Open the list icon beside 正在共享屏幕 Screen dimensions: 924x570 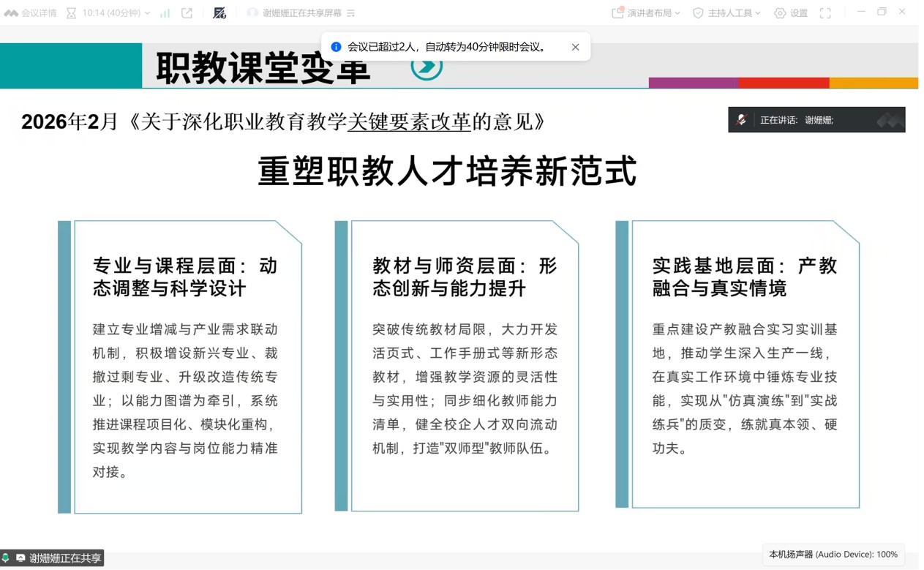pos(350,13)
